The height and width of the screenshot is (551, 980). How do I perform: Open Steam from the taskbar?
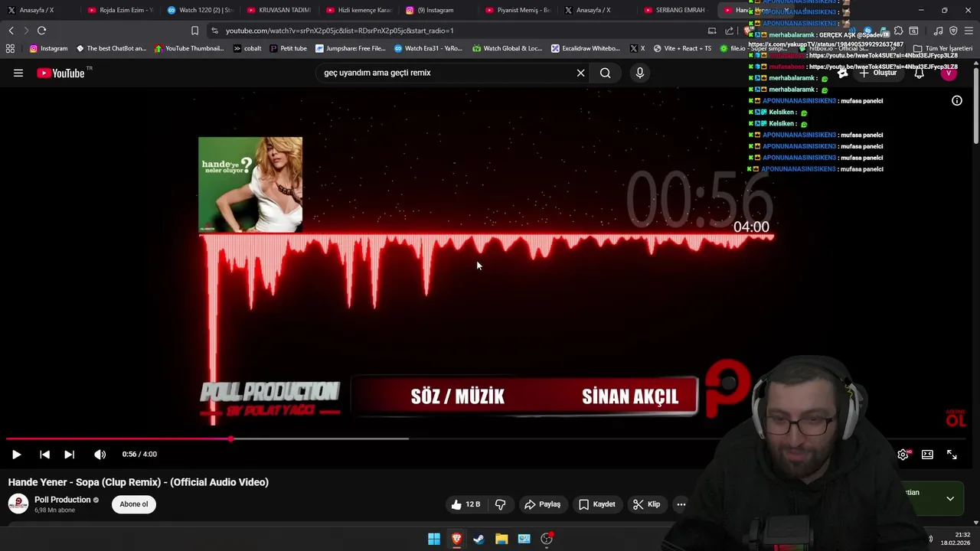pos(479,539)
